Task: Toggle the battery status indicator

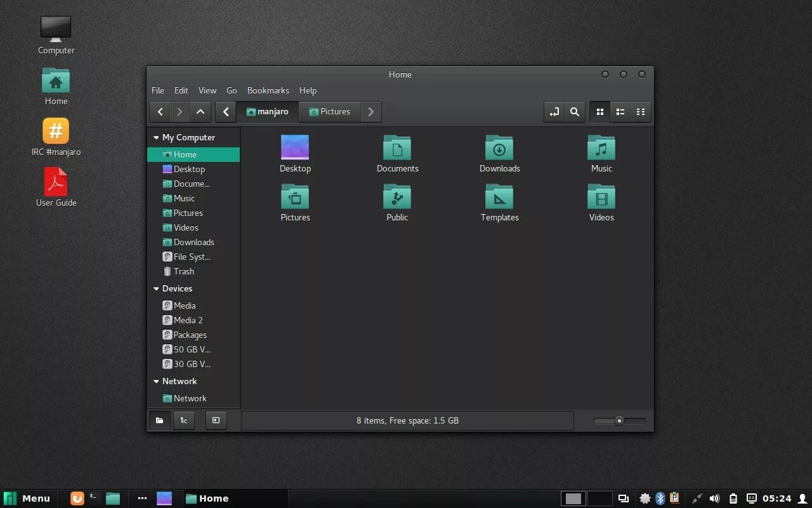Action: tap(734, 498)
